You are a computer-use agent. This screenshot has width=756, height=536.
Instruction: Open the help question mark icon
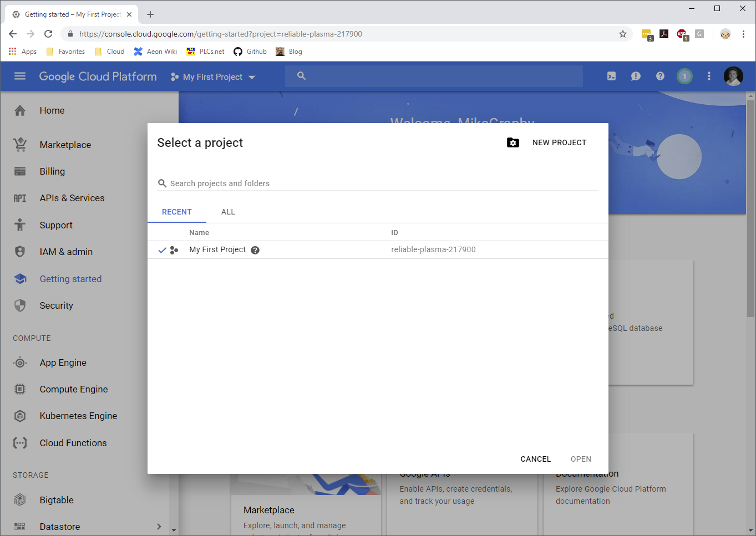click(660, 76)
